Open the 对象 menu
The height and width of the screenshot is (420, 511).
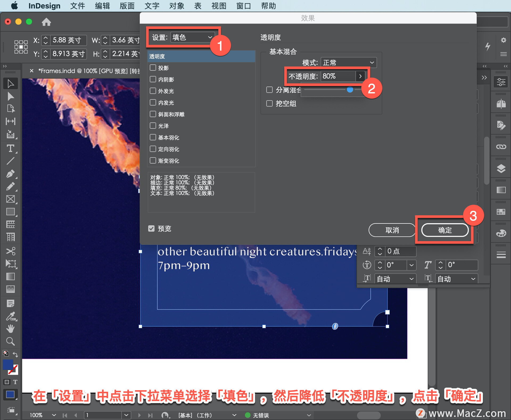coord(177,6)
